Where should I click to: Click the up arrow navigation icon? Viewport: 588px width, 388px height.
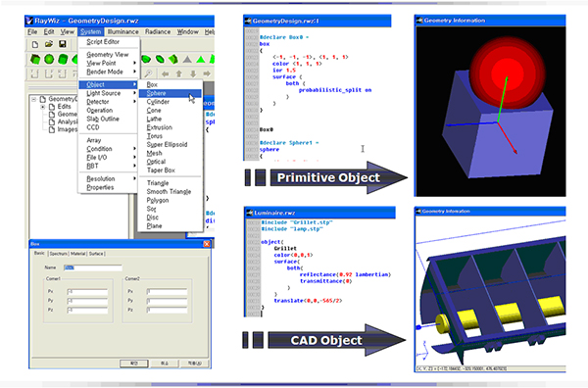179,73
